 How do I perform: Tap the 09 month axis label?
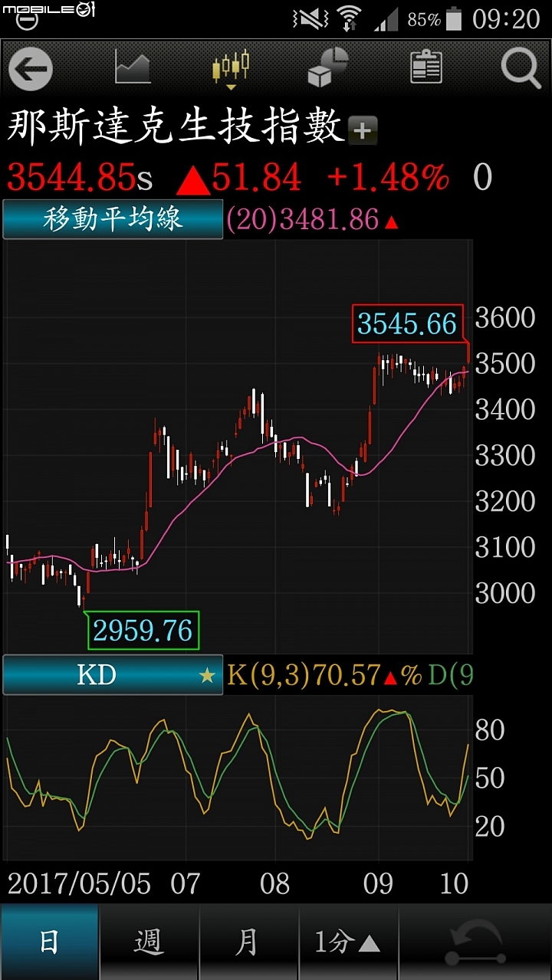tap(378, 883)
